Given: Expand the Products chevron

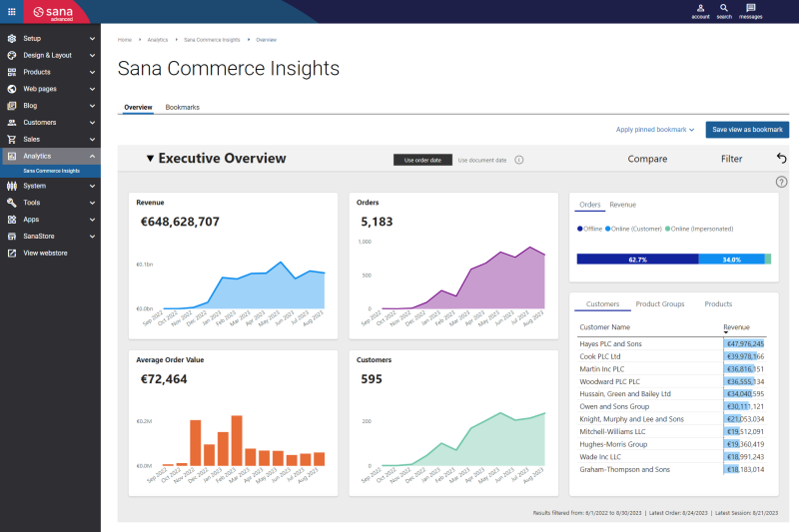Looking at the screenshot, I should point(92,72).
